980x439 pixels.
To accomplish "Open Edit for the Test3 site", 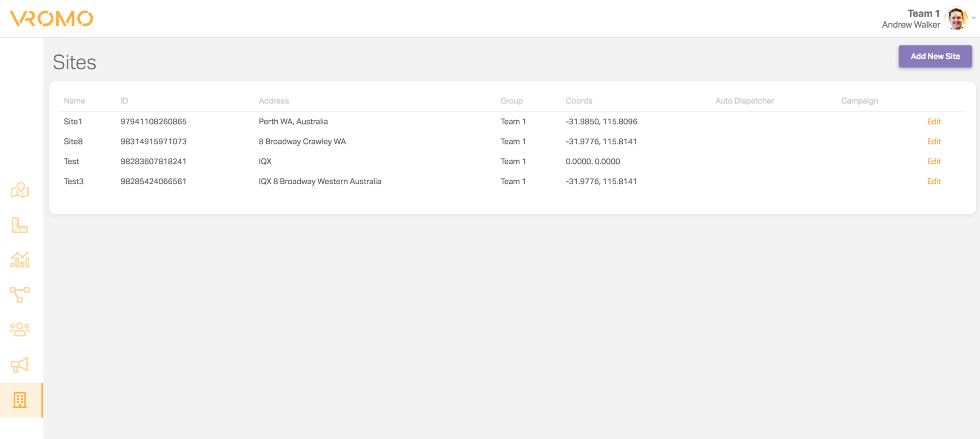I will pyautogui.click(x=934, y=182).
